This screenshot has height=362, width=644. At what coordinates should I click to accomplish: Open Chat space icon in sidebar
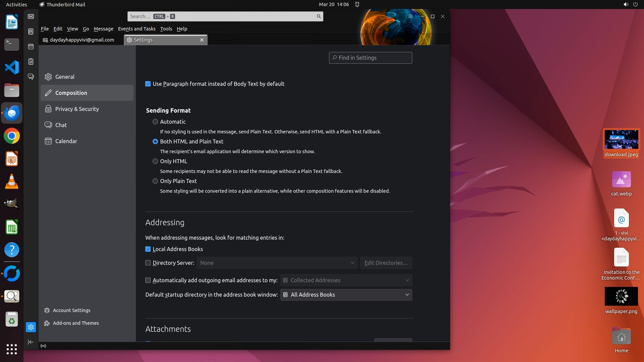click(x=31, y=77)
